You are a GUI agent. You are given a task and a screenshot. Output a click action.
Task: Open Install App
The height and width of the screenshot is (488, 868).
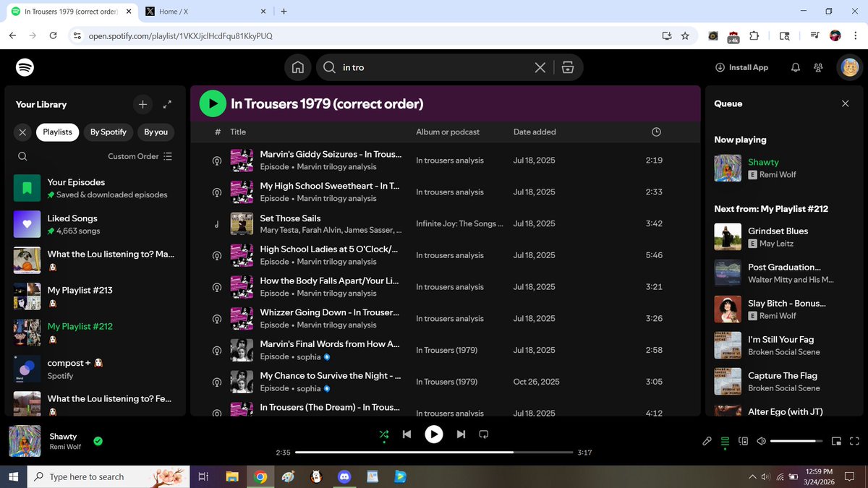(741, 67)
